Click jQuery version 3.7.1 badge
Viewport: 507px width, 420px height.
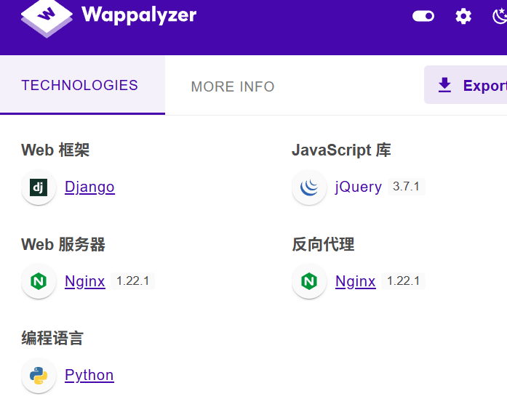tap(406, 187)
